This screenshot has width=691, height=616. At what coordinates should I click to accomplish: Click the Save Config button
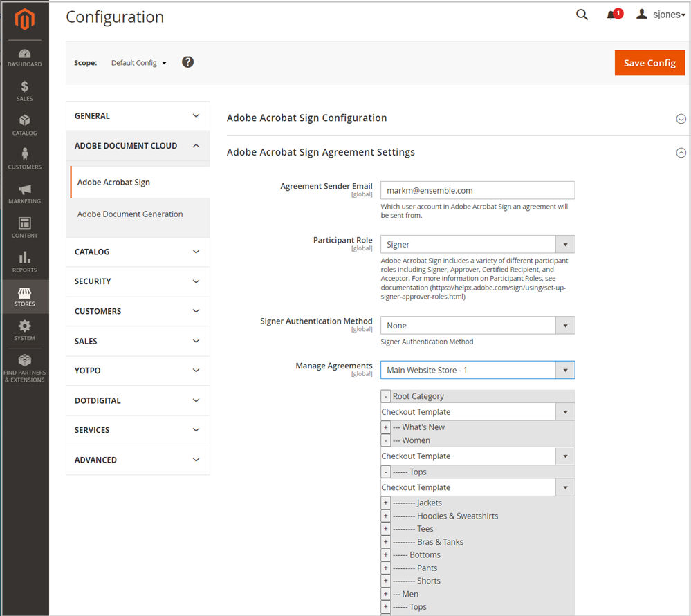[x=649, y=63]
